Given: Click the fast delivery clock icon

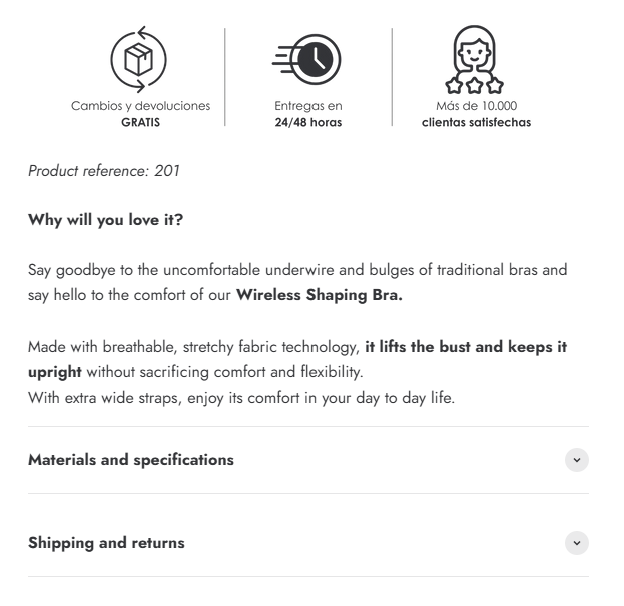Looking at the screenshot, I should (x=307, y=60).
